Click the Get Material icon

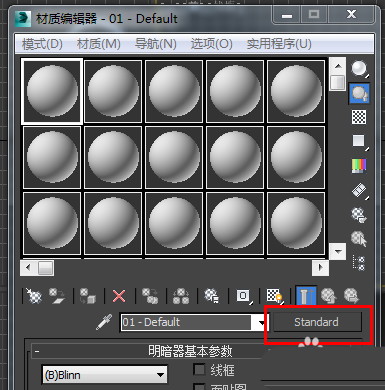(x=33, y=296)
